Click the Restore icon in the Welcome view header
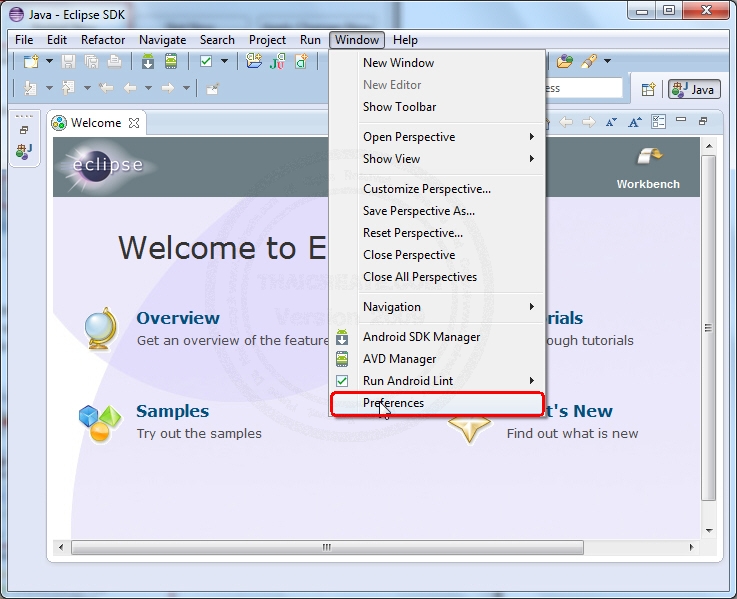Screen dimensions: 737x599 click(x=703, y=121)
